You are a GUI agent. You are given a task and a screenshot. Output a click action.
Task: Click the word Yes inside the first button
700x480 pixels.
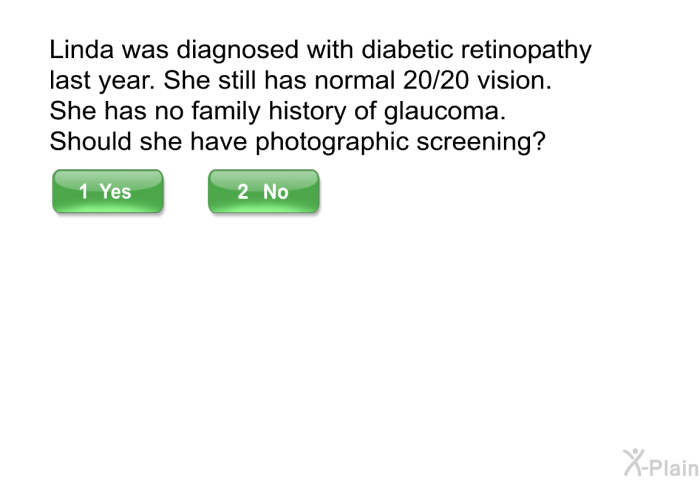pos(115,192)
